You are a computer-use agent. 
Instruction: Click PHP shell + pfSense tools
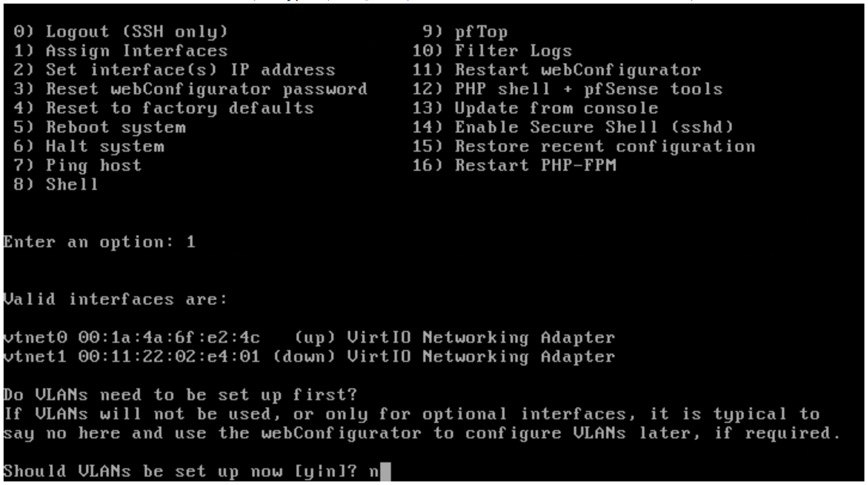(567, 89)
